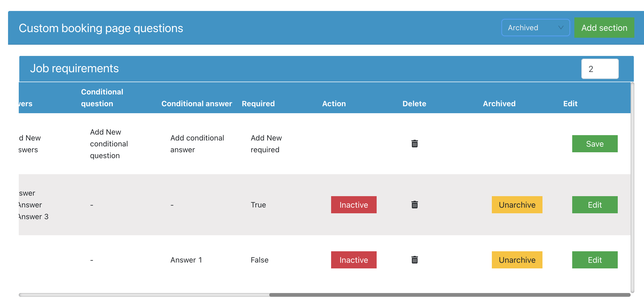
Task: Click trash icon in Answer 1 row
Action: pyautogui.click(x=414, y=260)
